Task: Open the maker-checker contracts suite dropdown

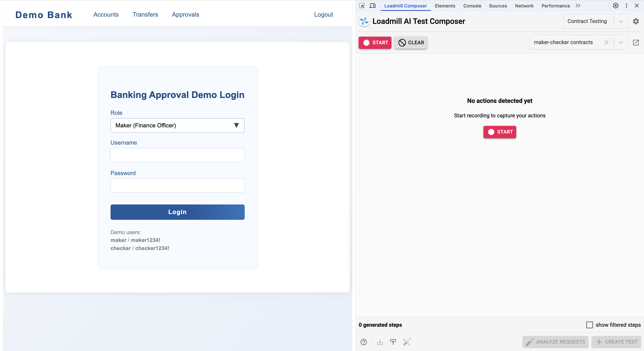Action: [621, 43]
